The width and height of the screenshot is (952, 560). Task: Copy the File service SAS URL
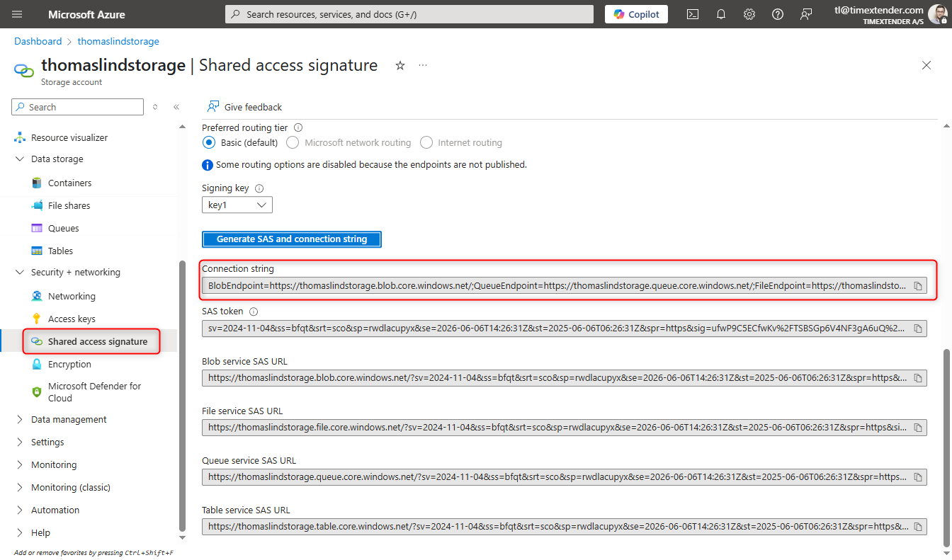coord(918,428)
